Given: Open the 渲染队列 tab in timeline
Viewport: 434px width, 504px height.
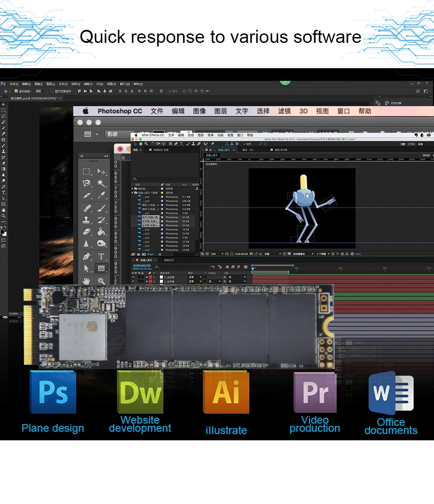Looking at the screenshot, I should click(169, 260).
